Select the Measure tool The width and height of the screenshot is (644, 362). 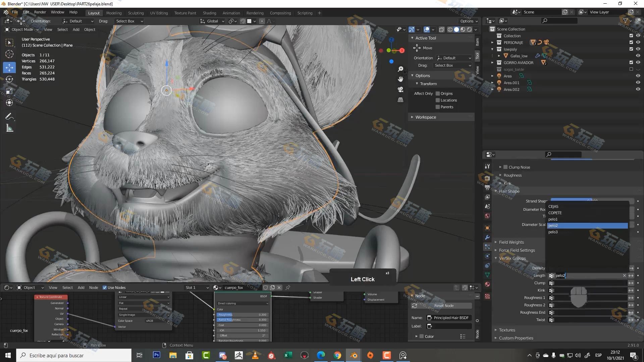click(x=9, y=128)
